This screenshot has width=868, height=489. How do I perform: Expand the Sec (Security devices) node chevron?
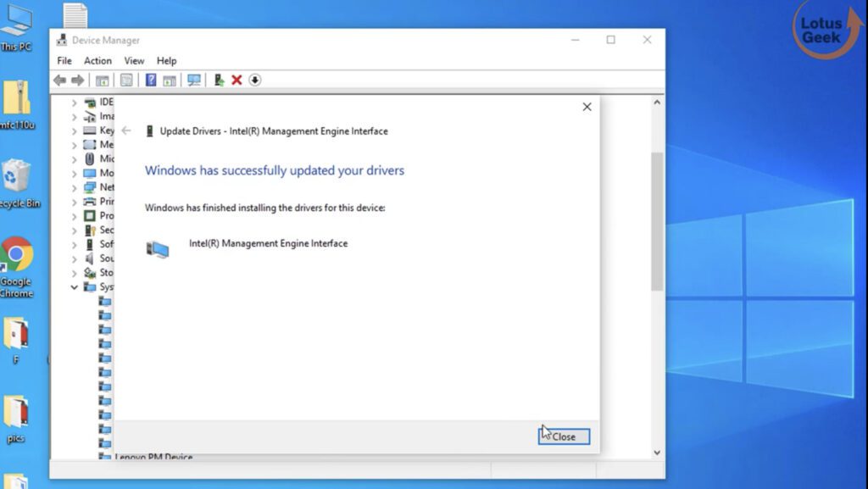(x=75, y=231)
